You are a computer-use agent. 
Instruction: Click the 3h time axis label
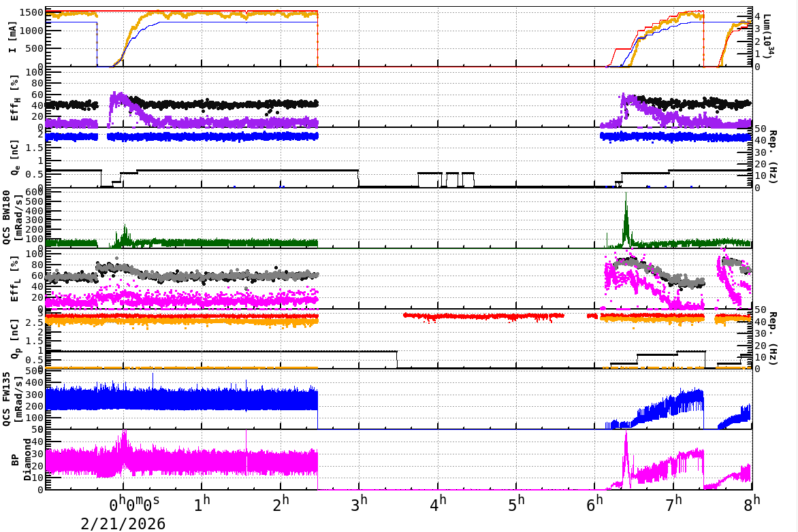coord(360,503)
